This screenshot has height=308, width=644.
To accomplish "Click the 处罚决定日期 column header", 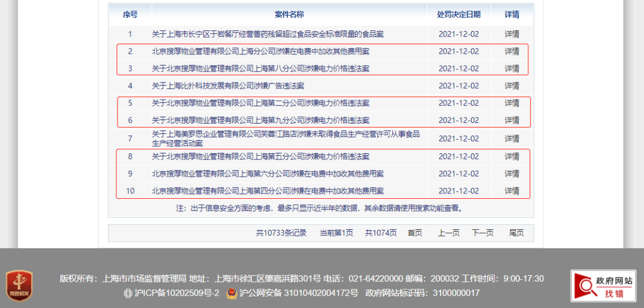I will [459, 15].
